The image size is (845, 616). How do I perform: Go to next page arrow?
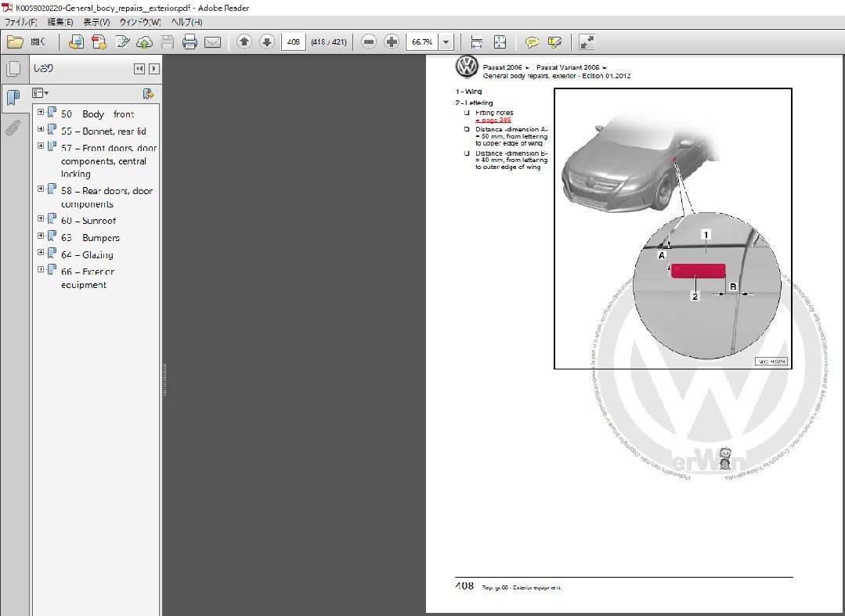coord(267,41)
